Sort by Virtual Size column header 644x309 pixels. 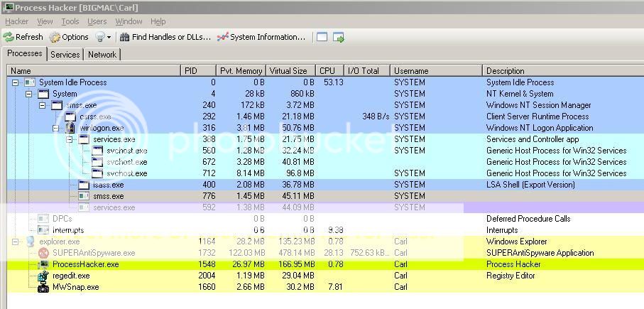tap(291, 70)
